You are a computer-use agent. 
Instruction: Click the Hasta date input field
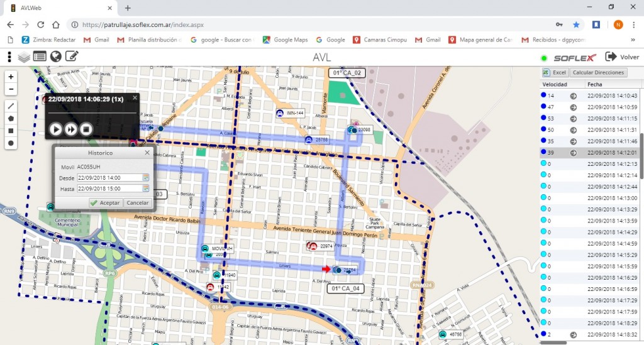[109, 189]
